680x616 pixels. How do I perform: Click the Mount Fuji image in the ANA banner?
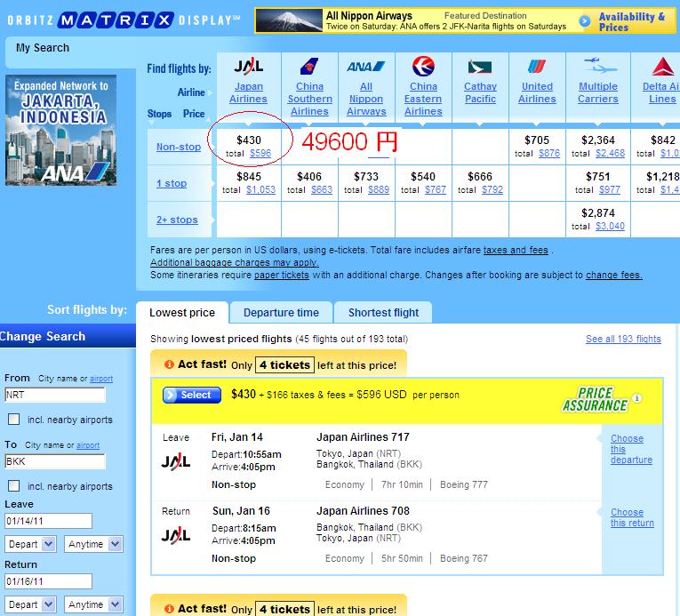click(289, 20)
